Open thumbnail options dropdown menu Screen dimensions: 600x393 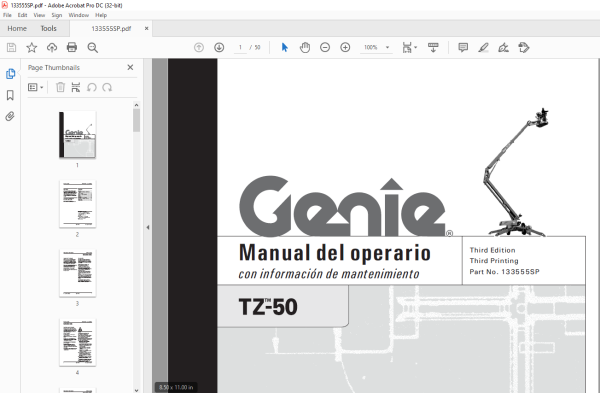36,87
